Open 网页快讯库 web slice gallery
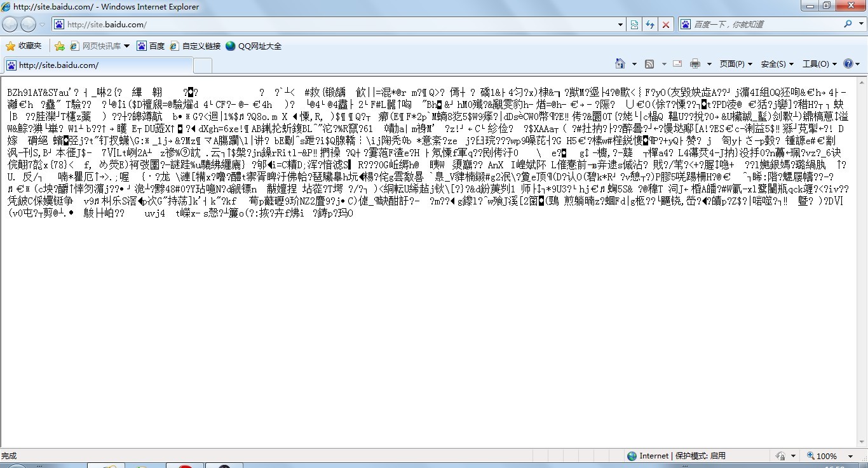The height and width of the screenshot is (468, 868). [99, 46]
